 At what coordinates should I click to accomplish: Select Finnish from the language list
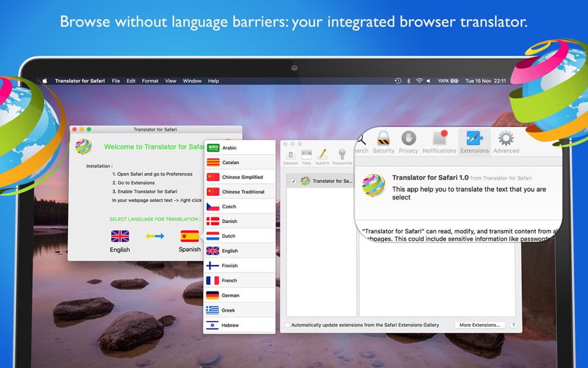coord(240,266)
